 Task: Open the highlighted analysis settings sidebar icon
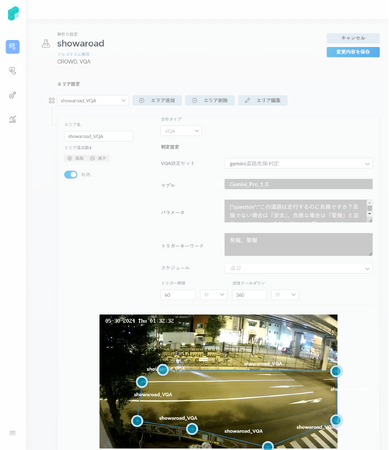click(x=13, y=47)
